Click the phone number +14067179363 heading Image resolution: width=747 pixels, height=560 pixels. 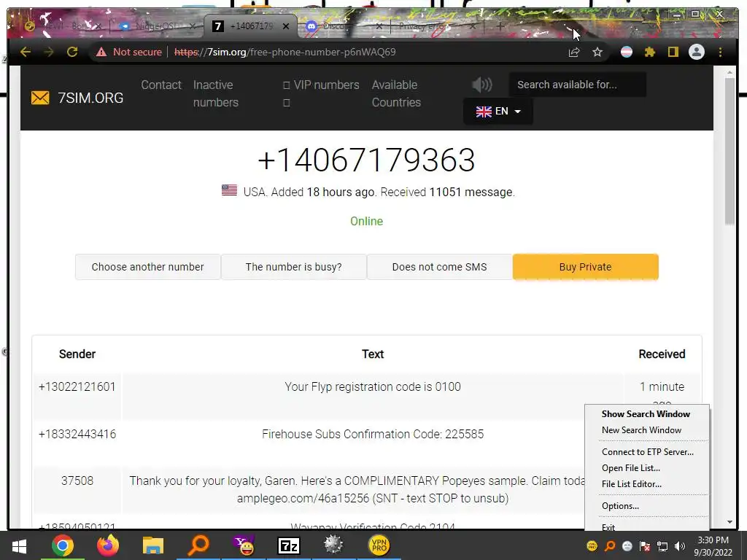click(366, 160)
